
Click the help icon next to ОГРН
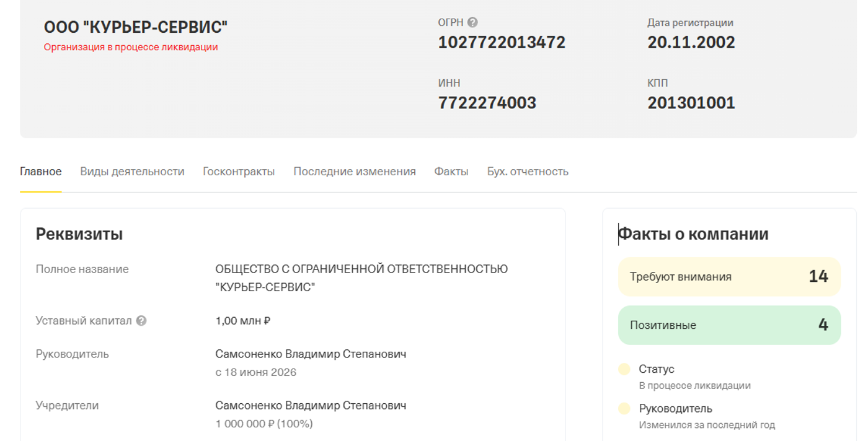[x=472, y=22]
